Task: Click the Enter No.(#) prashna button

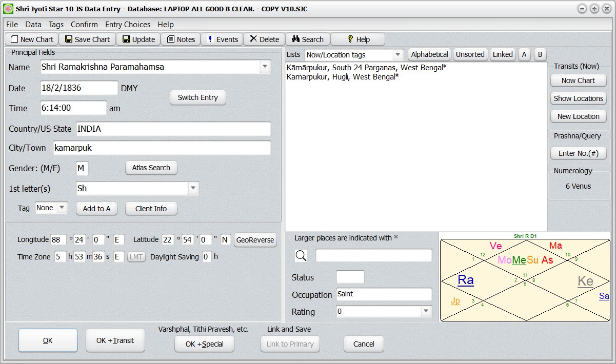Action: [579, 153]
